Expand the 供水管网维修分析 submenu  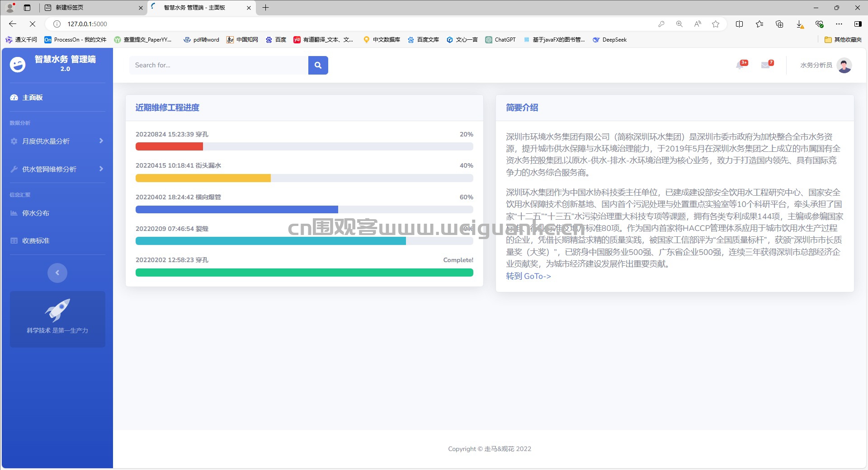point(57,169)
